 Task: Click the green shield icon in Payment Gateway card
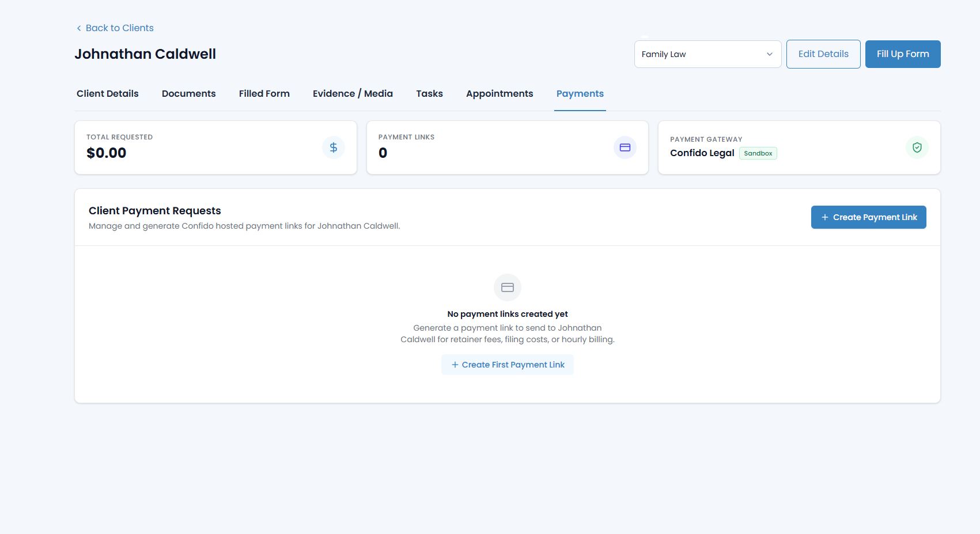tap(917, 147)
